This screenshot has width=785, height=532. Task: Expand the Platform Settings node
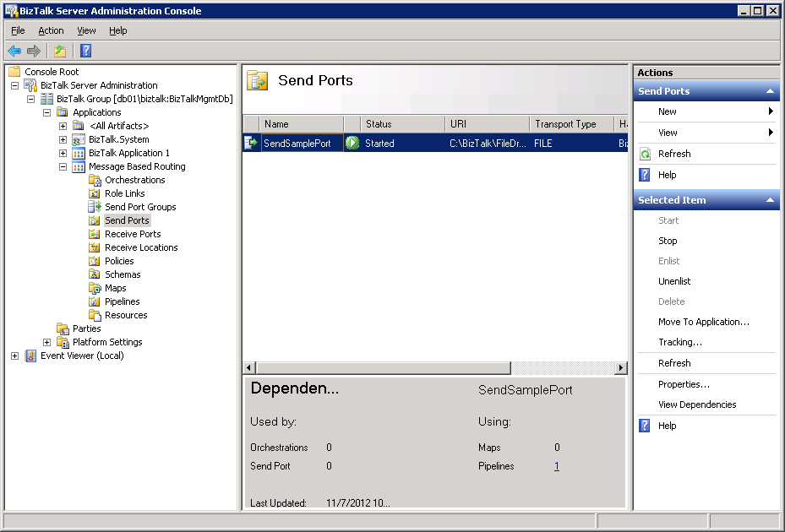pyautogui.click(x=47, y=342)
